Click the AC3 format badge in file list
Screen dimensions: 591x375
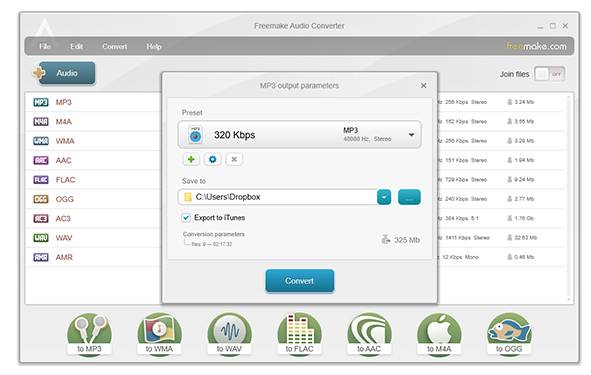[x=41, y=219]
